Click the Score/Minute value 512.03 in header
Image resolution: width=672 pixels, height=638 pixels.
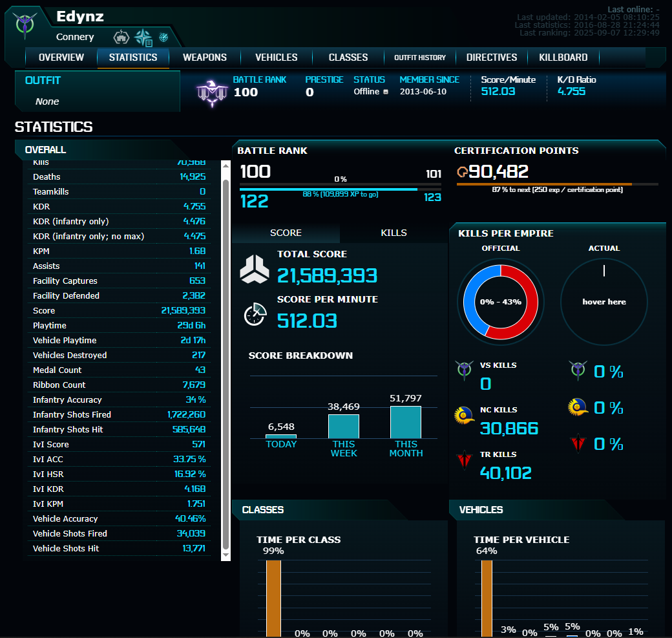(498, 91)
